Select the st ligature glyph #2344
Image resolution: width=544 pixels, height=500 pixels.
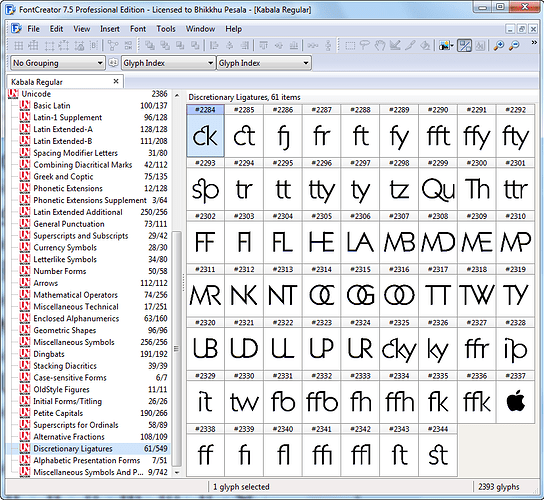[438, 451]
